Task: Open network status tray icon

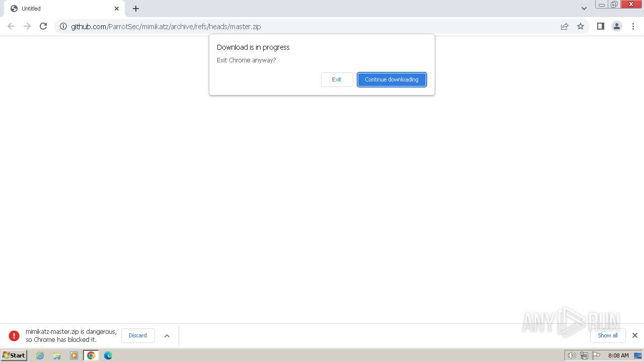Action: 584,355
